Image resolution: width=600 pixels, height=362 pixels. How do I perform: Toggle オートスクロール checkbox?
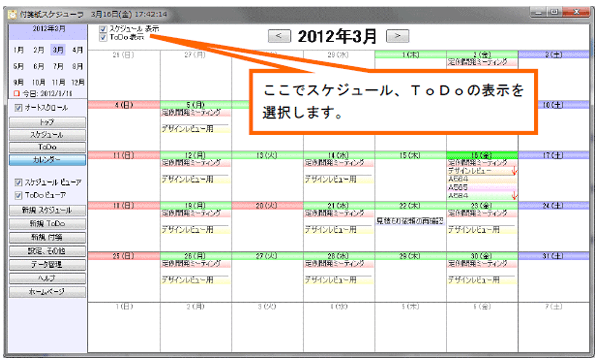(18, 108)
